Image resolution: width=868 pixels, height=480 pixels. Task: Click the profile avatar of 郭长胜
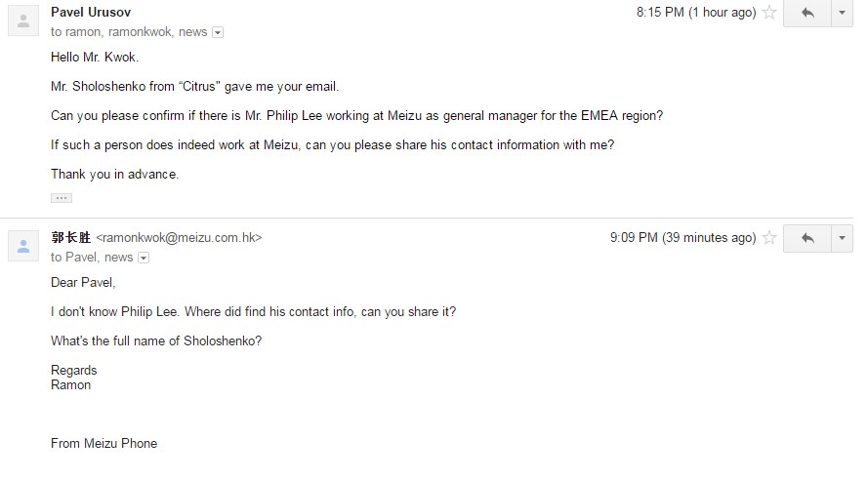pyautogui.click(x=23, y=246)
